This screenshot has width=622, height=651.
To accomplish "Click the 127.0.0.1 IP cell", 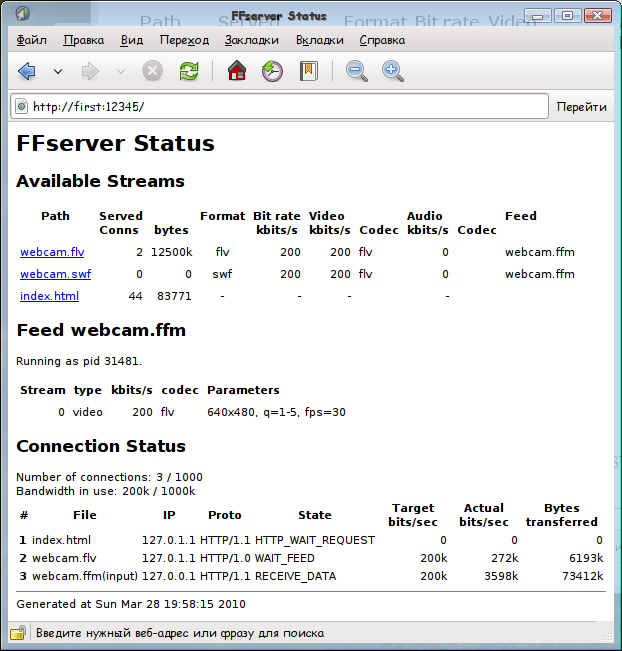I will (x=169, y=576).
